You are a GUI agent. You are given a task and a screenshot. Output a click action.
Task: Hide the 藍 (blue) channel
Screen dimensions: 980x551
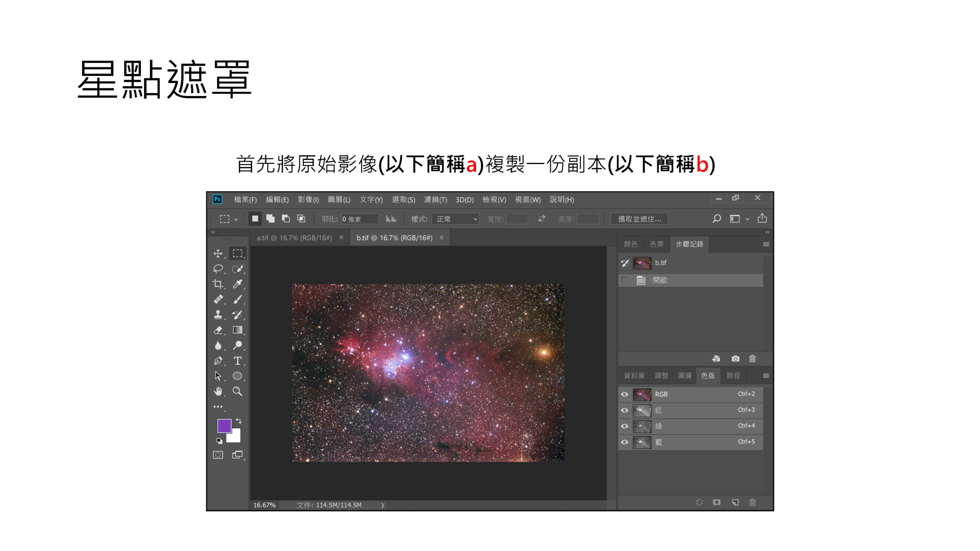625,442
